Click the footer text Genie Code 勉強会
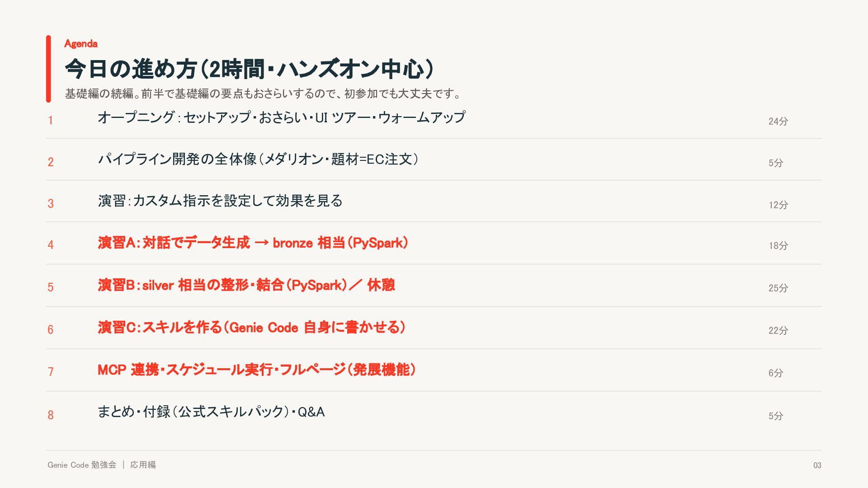Screen dimensions: 868x488 pos(82,465)
